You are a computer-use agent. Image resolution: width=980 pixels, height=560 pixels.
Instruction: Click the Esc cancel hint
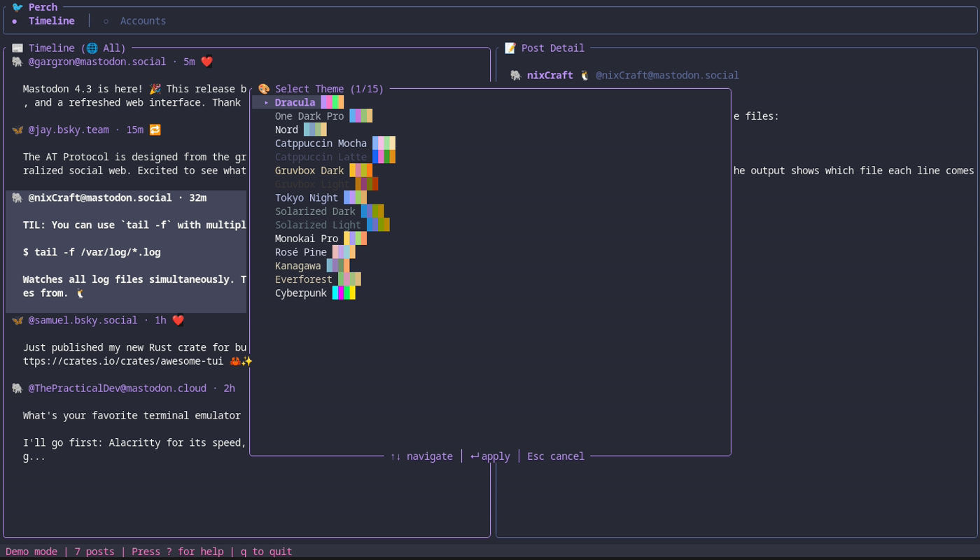556,456
